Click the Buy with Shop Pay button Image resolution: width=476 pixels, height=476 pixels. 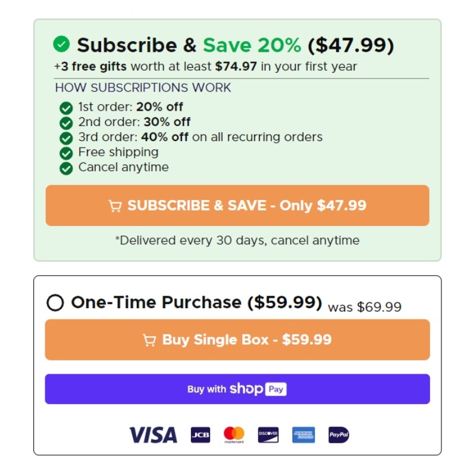237,389
